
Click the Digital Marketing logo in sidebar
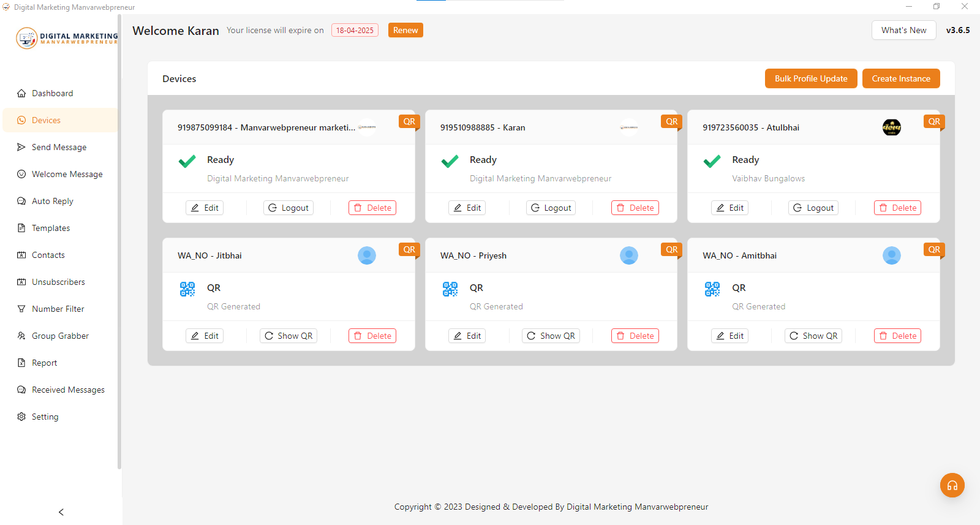click(66, 38)
